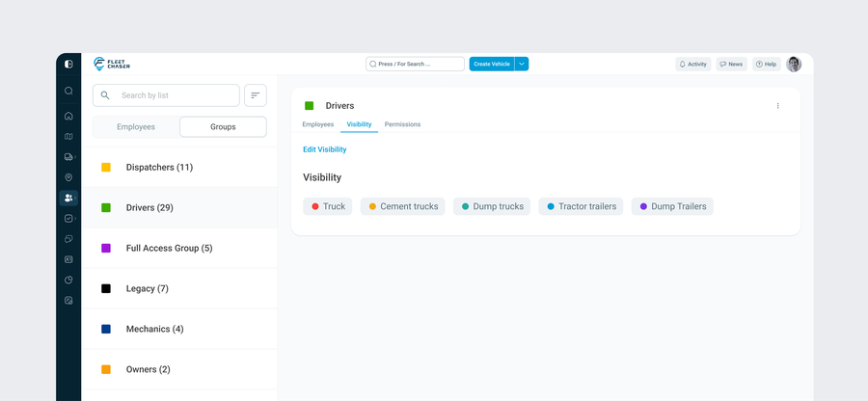
Task: Open the Create Vehicle dropdown arrow
Action: click(x=522, y=65)
